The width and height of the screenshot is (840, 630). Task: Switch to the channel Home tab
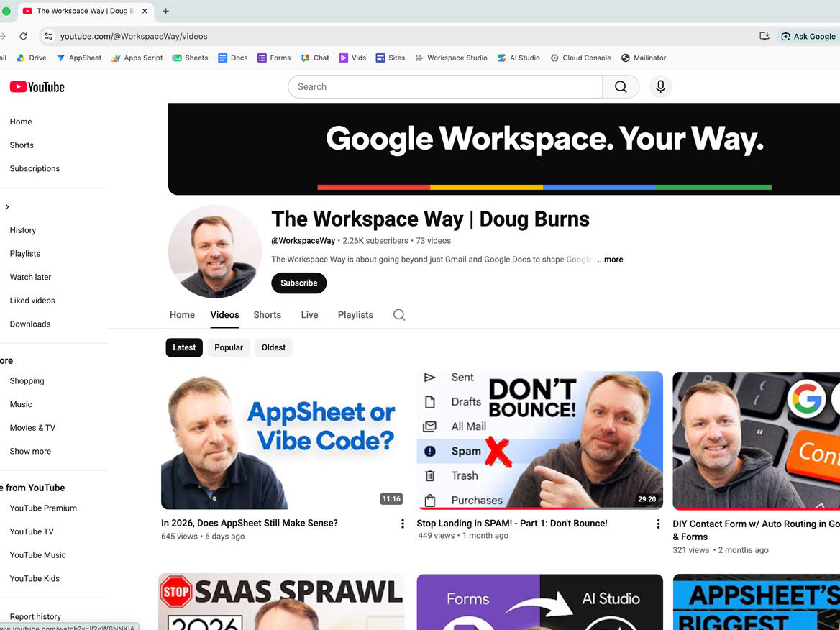(182, 314)
